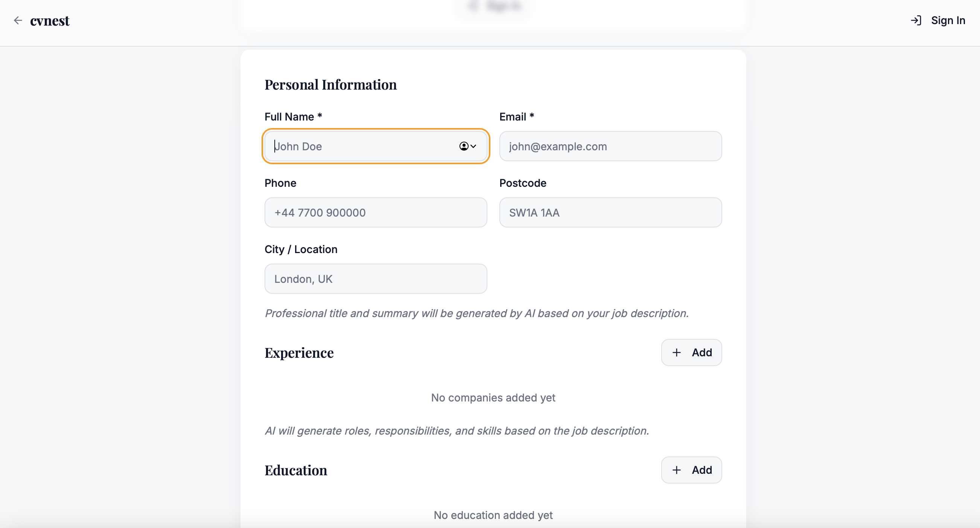
Task: Open the Sign In link
Action: (x=948, y=21)
